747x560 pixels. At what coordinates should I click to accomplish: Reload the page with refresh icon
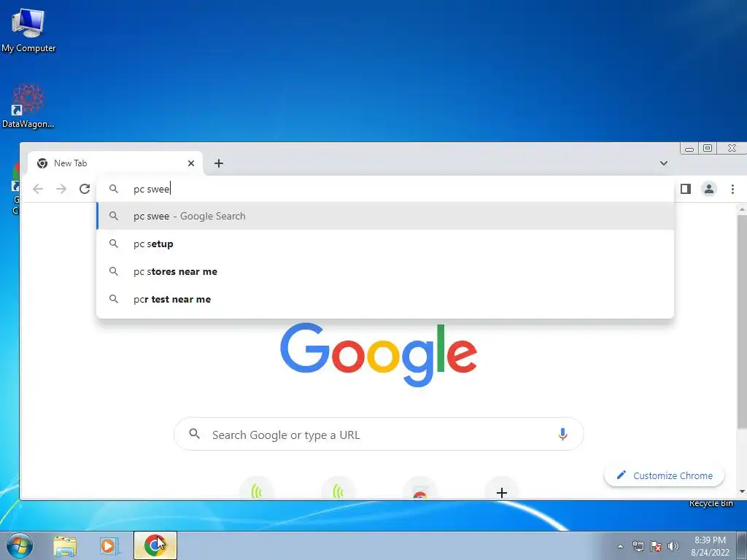(85, 189)
